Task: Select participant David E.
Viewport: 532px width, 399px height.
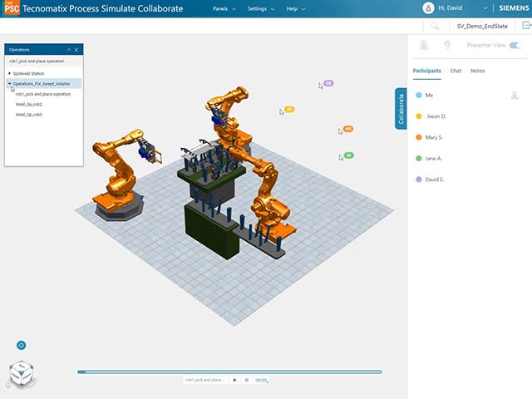Action: tap(434, 180)
